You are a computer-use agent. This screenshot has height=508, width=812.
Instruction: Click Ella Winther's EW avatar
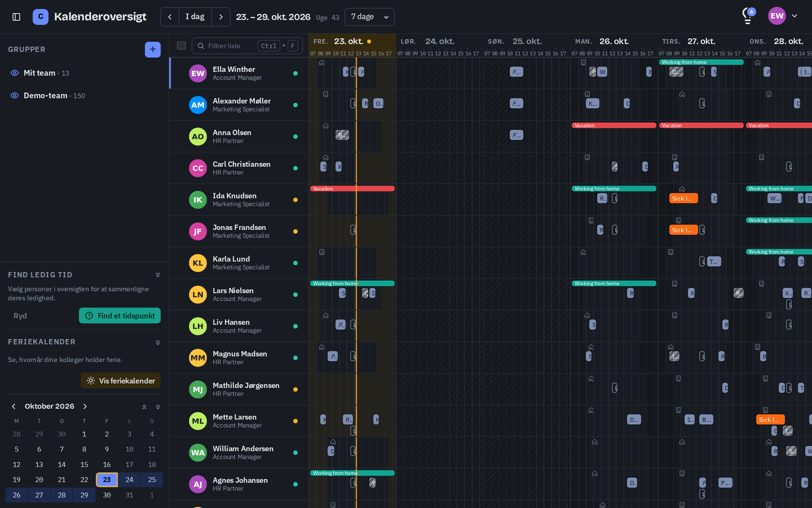pos(198,73)
